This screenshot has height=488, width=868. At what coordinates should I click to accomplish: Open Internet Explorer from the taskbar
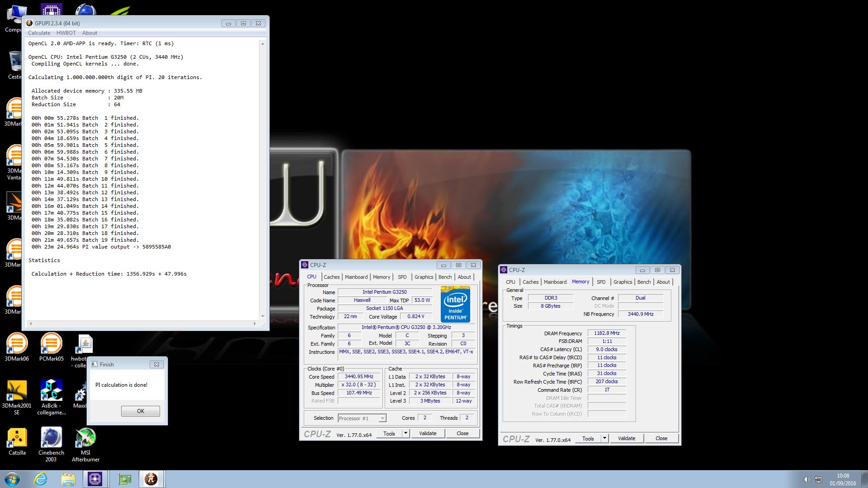pyautogui.click(x=41, y=479)
